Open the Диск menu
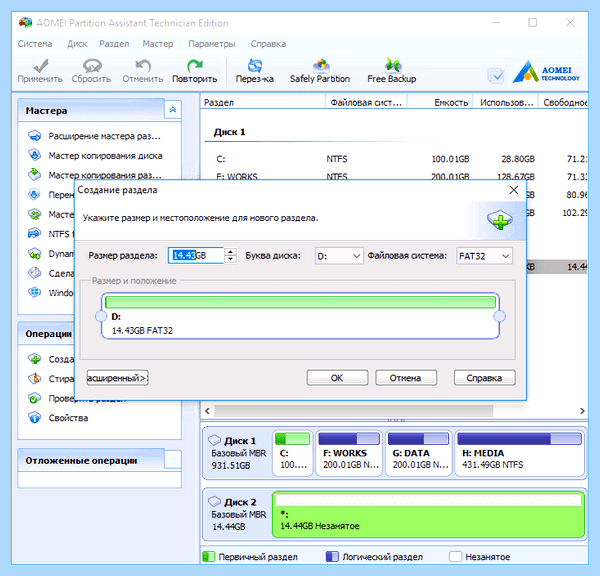Image resolution: width=600 pixels, height=576 pixels. pos(77,44)
